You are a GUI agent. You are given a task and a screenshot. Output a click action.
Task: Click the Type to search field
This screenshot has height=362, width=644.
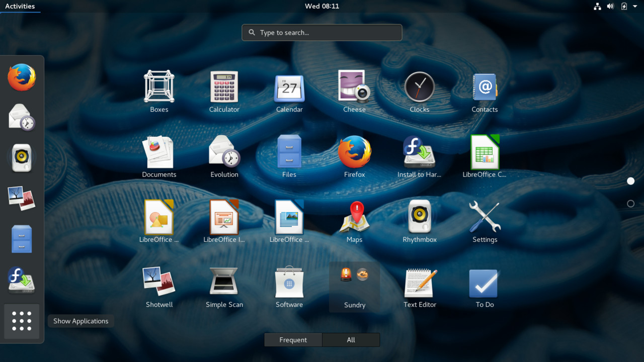(322, 33)
